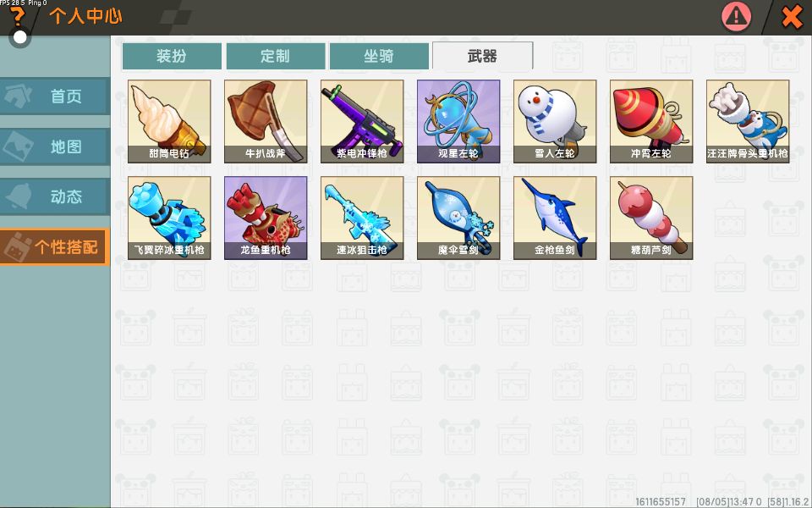812x508 pixels.
Task: Go to the 地图 map sidebar section
Action: pos(55,146)
